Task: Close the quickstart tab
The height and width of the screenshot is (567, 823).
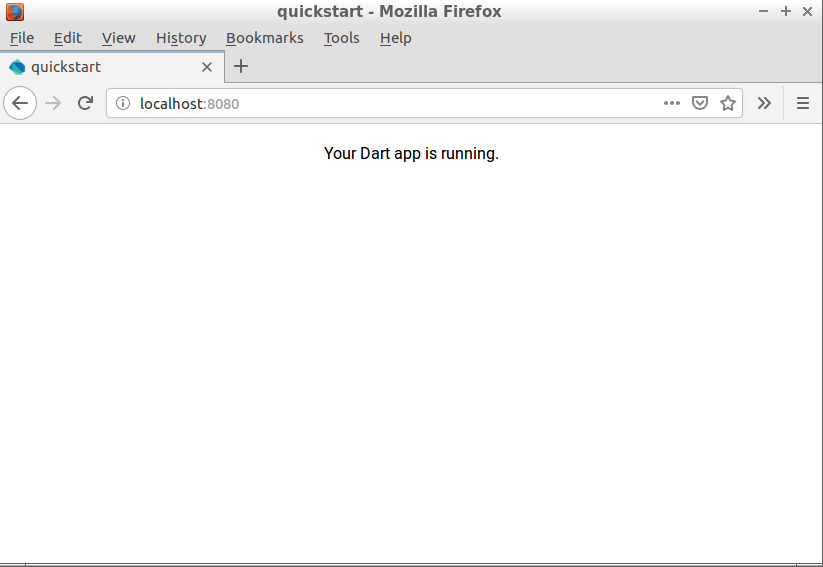Action: click(207, 67)
